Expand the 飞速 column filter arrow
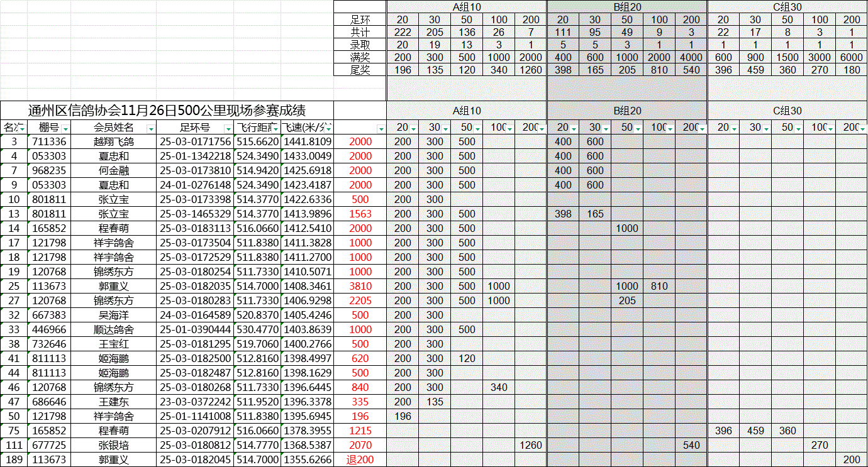The image size is (868, 467). tap(328, 128)
